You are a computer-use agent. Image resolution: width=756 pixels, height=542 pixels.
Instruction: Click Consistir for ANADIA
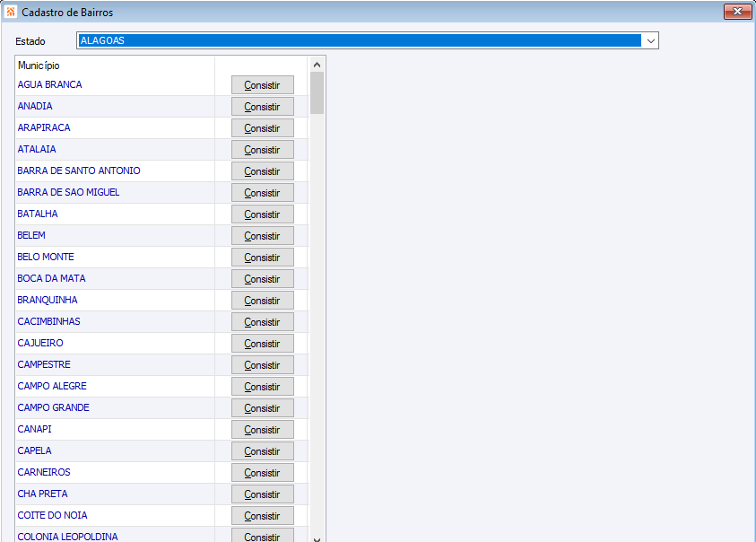point(262,107)
